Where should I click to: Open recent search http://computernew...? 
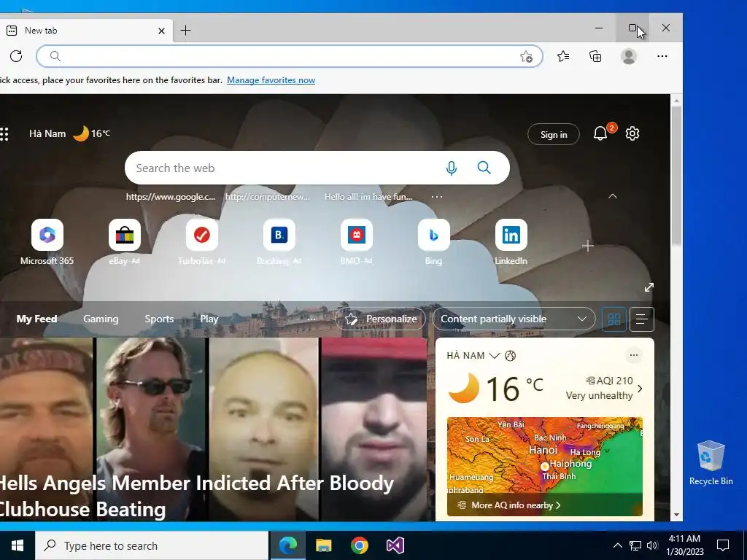tap(267, 197)
